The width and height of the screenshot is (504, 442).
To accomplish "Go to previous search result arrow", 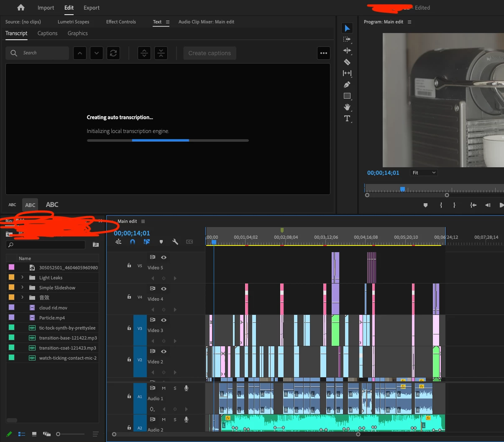I will pyautogui.click(x=80, y=53).
